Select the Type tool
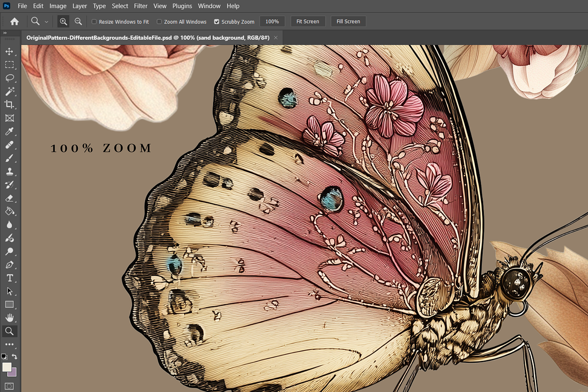This screenshot has width=588, height=392. (x=9, y=278)
